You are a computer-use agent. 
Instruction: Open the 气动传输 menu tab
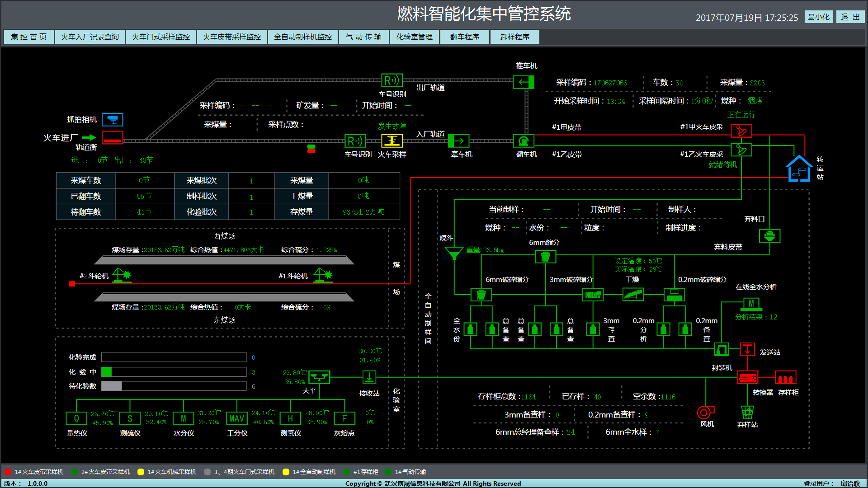[x=363, y=37]
